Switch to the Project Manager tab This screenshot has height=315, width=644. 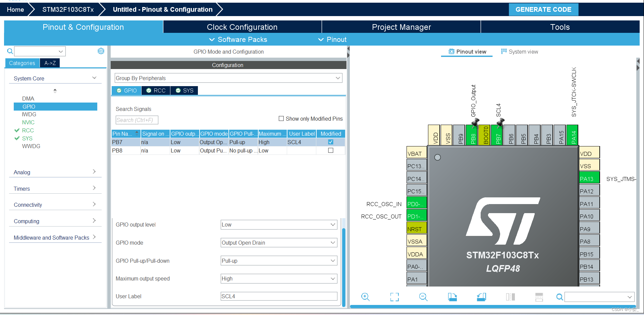(x=401, y=27)
